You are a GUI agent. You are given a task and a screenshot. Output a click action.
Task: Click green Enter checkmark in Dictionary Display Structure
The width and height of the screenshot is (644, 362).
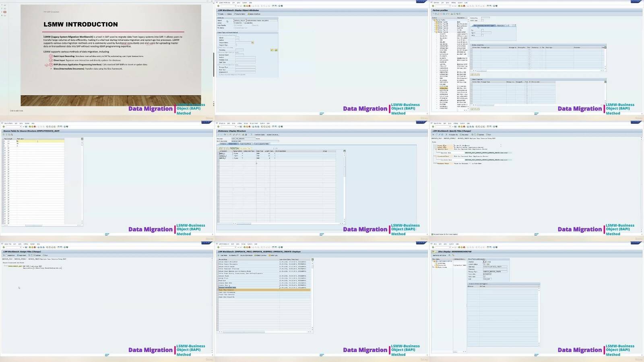pos(218,126)
